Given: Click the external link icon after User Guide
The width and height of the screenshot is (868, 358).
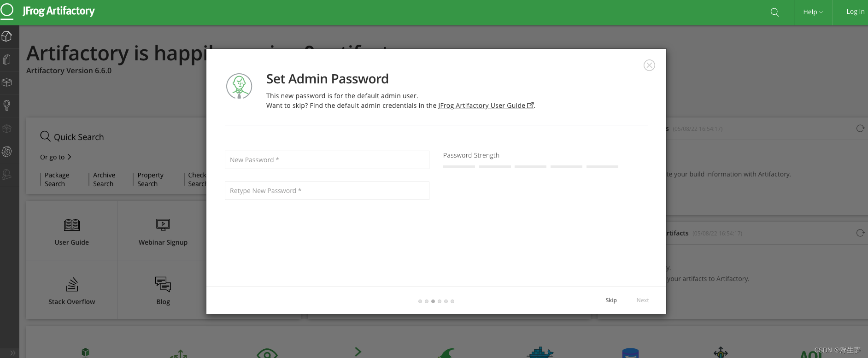Looking at the screenshot, I should [x=530, y=105].
